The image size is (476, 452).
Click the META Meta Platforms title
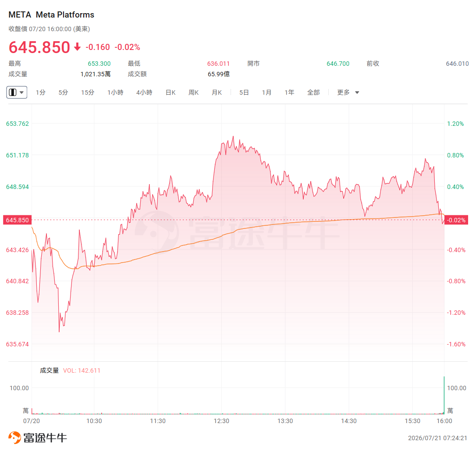tap(51, 14)
